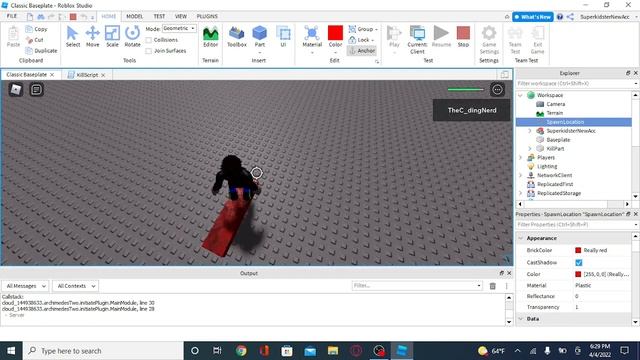Activate the Scale tool
The width and height of the screenshot is (640, 360).
[x=112, y=36]
